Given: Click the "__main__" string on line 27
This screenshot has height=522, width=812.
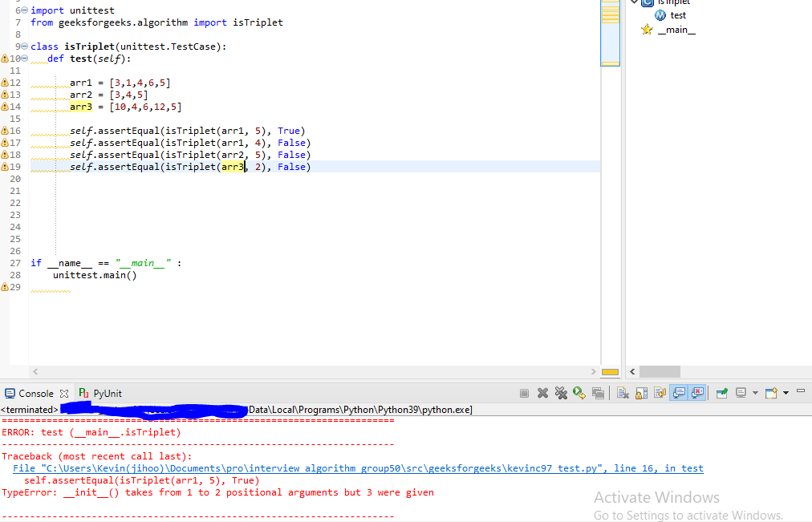Looking at the screenshot, I should [x=143, y=263].
